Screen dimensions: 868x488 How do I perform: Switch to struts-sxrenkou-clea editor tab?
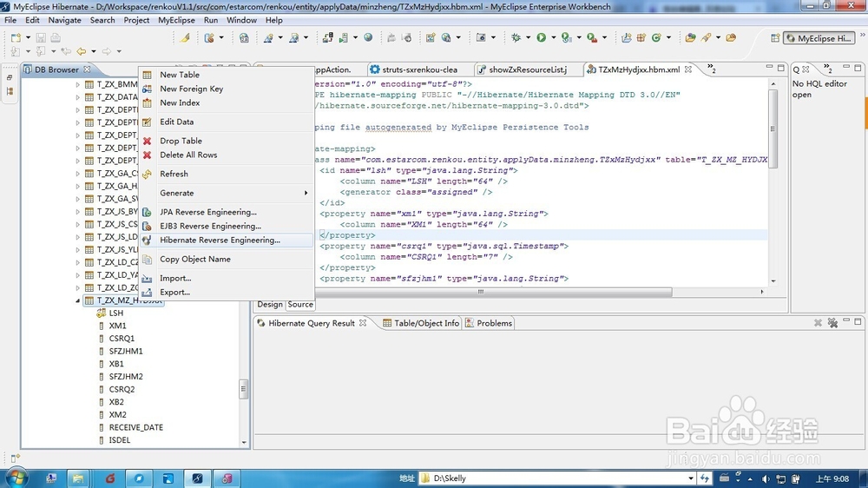(419, 69)
